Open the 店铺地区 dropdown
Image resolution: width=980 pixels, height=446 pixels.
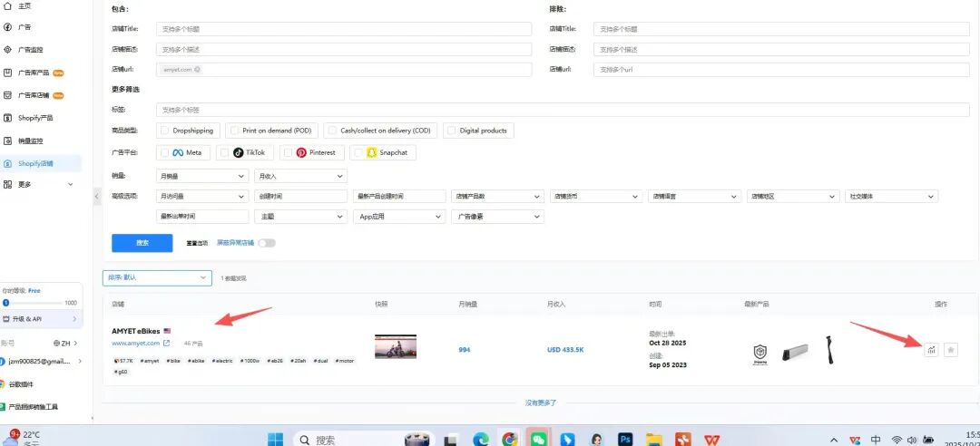(793, 196)
